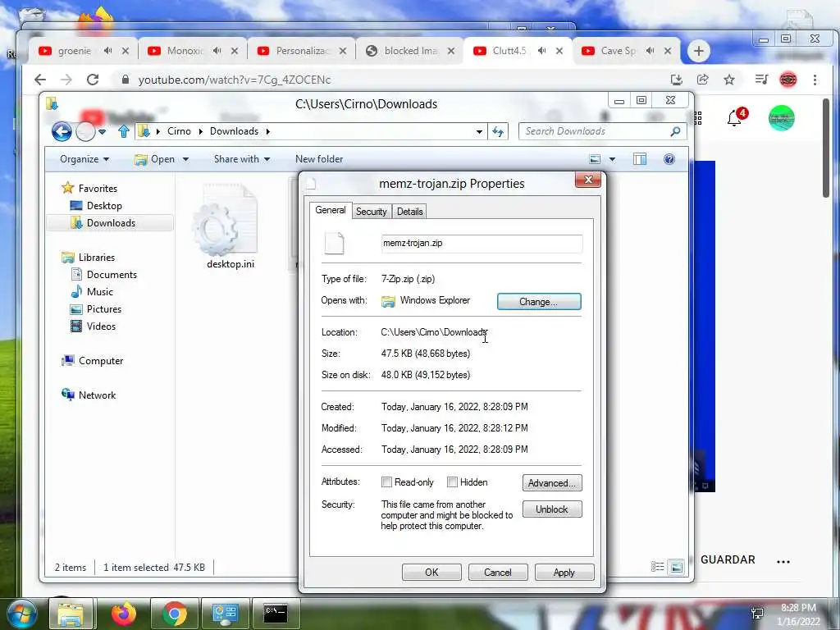The image size is (840, 630).
Task: Toggle the Explorer preview pane icon
Action: click(x=640, y=159)
